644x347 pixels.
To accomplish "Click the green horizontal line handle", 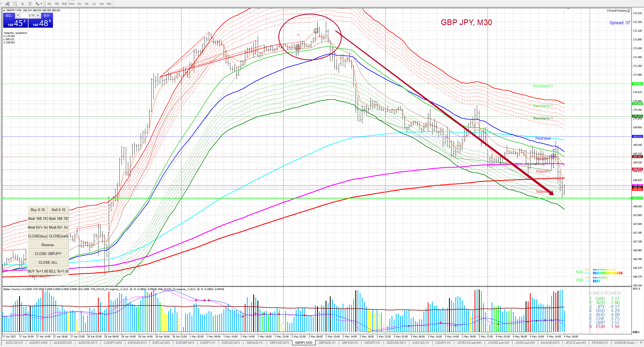I will tap(3, 198).
